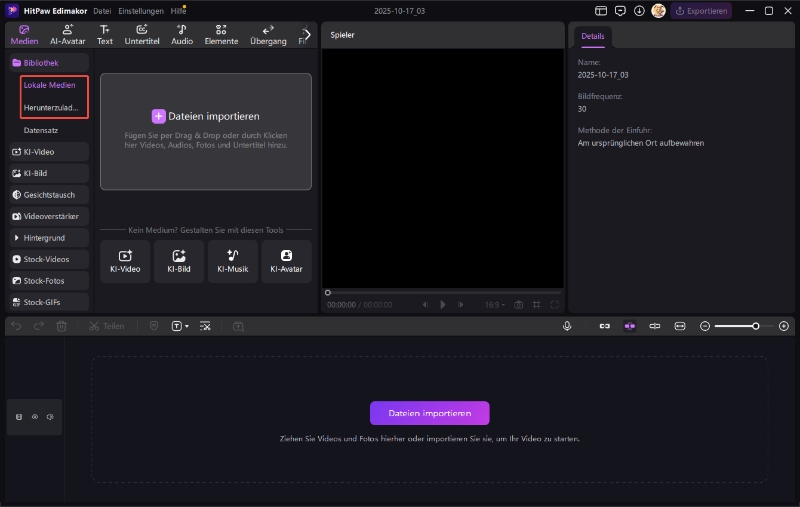
Task: Click the zoom-out minus icon on the timeline
Action: 705,326
